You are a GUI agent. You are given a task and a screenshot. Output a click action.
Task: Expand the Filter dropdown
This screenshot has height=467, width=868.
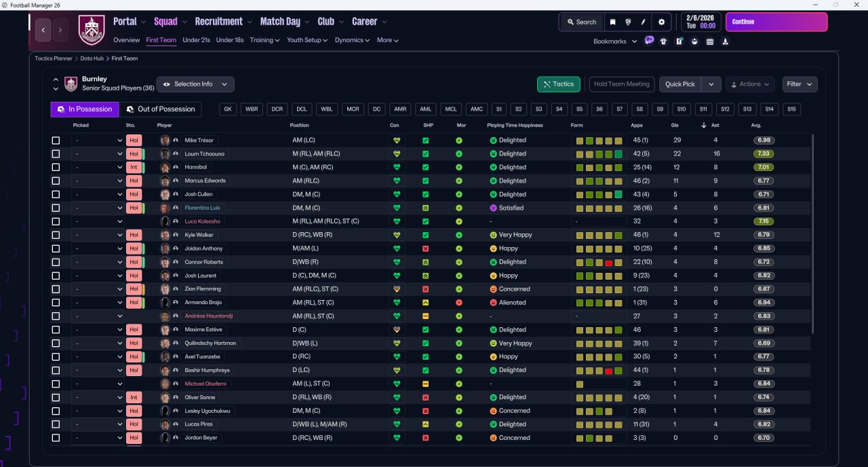tap(800, 84)
